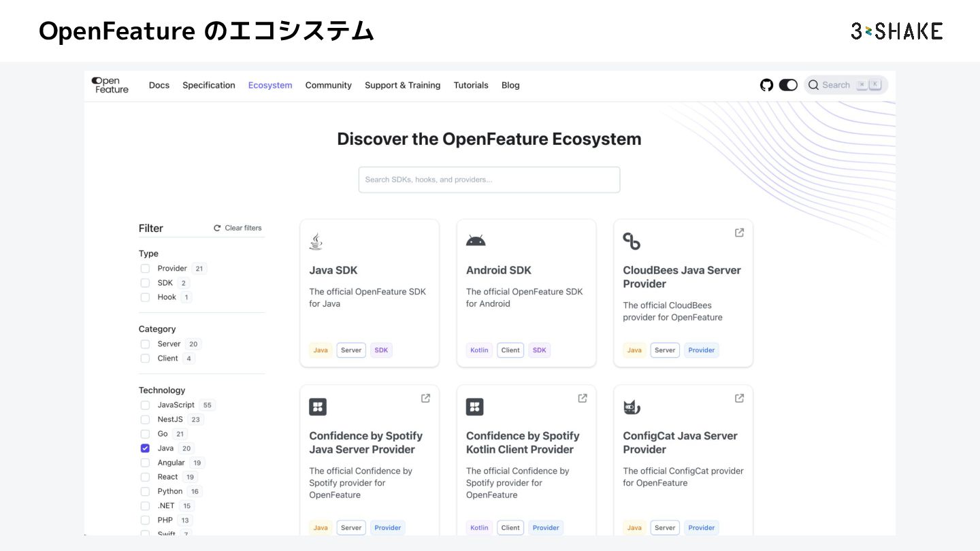980x551 pixels.
Task: Click the Provider tag on ConfigCat card
Action: tap(702, 528)
